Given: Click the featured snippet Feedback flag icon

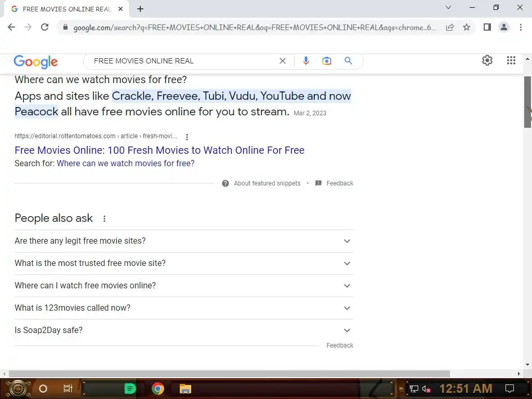Looking at the screenshot, I should (x=318, y=183).
